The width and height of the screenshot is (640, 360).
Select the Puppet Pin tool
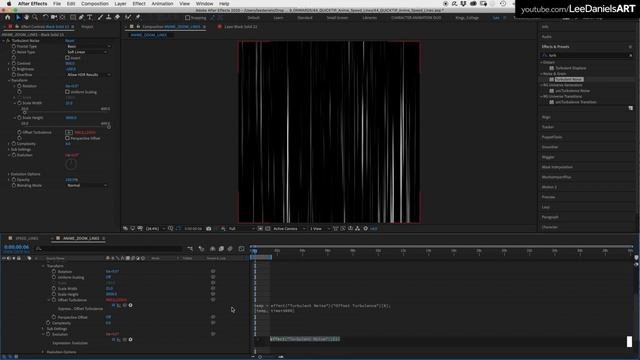tap(138, 18)
